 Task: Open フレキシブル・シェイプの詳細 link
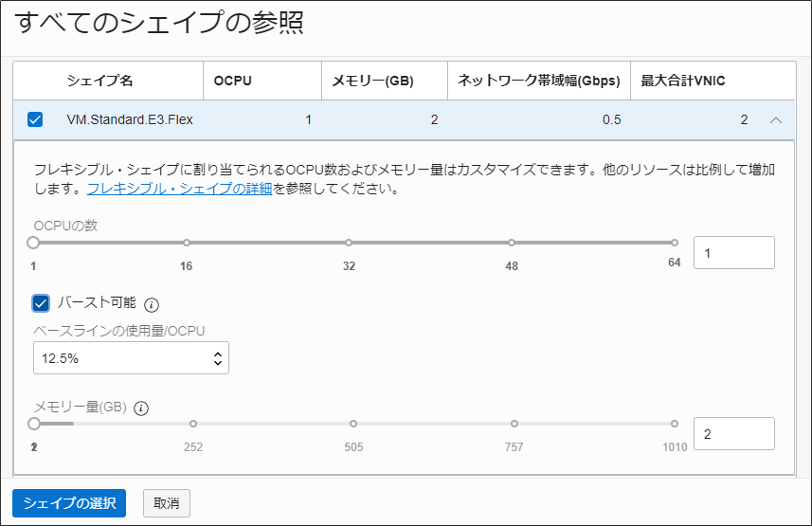click(179, 188)
